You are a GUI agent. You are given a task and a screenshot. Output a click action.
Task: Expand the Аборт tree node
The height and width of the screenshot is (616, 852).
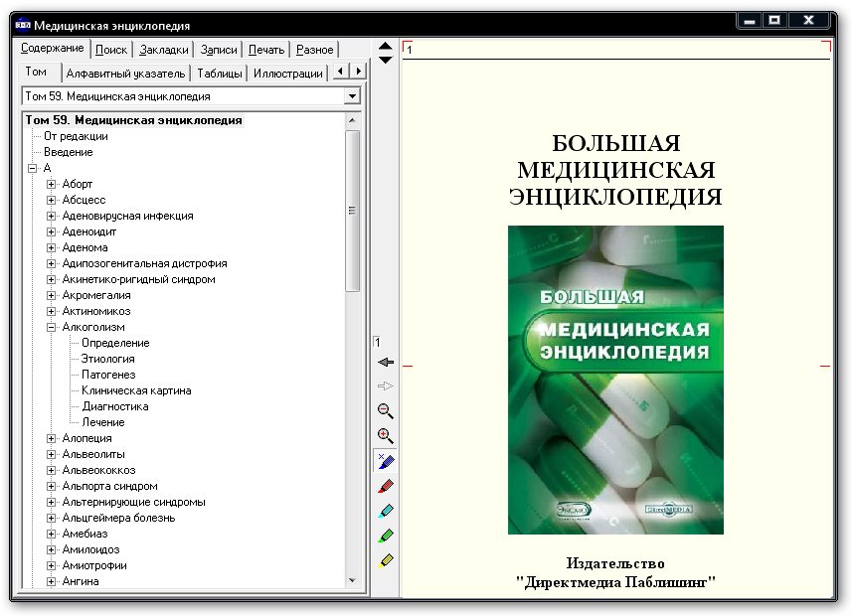click(x=52, y=184)
